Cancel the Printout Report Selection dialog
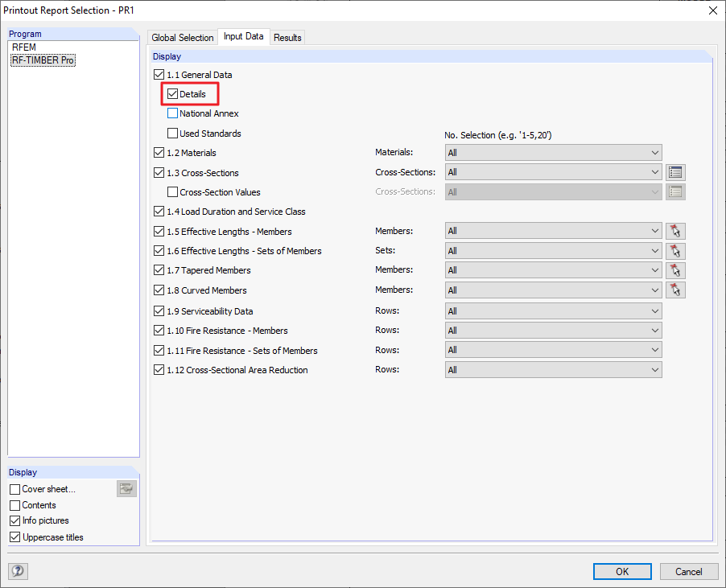The height and width of the screenshot is (588, 726). tap(689, 571)
